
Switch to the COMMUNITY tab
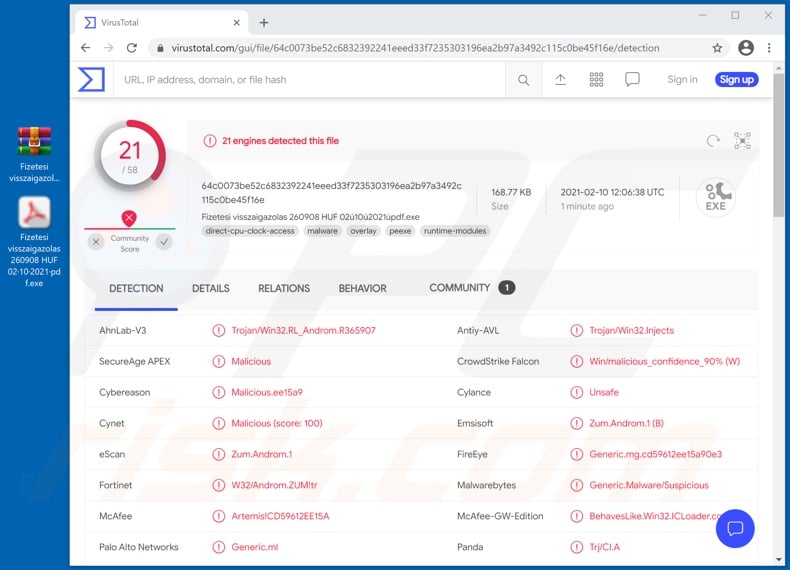(x=472, y=288)
